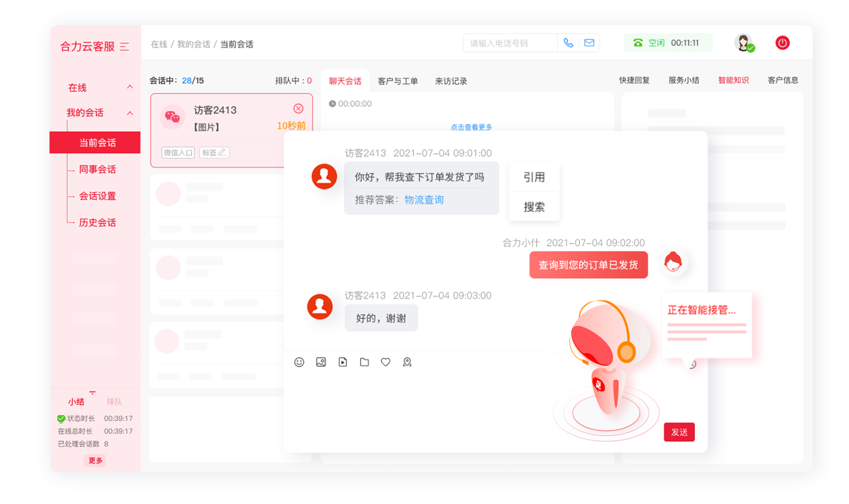Toggle the sidebar collapse hamburger icon
This screenshot has width=849, height=504.
(125, 46)
